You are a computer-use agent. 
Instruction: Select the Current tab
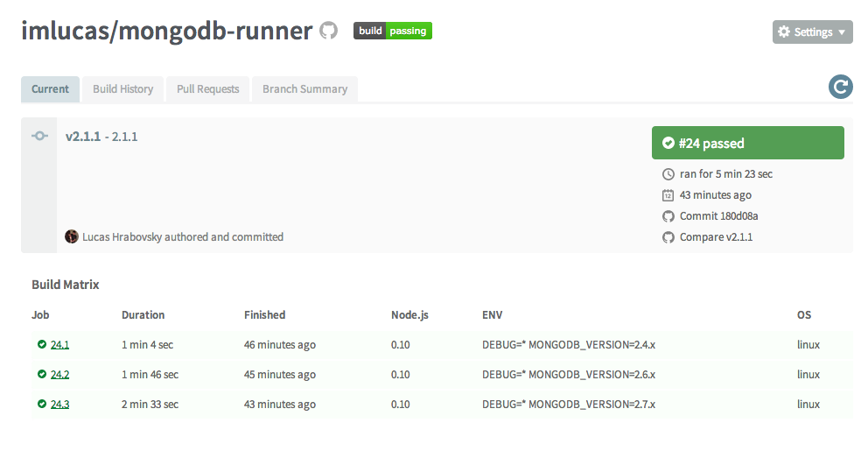pos(51,89)
